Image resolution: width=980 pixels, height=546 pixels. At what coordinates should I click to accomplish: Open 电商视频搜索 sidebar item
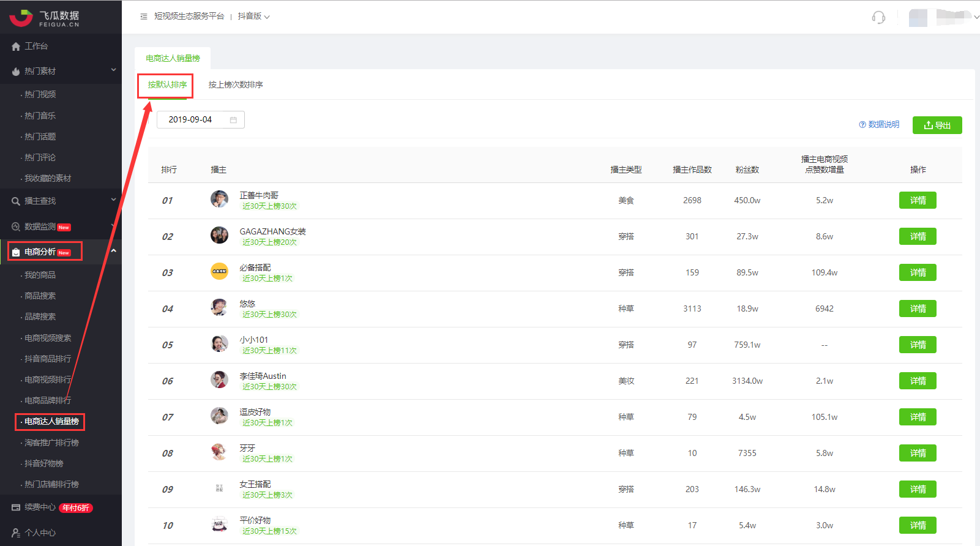pos(48,338)
